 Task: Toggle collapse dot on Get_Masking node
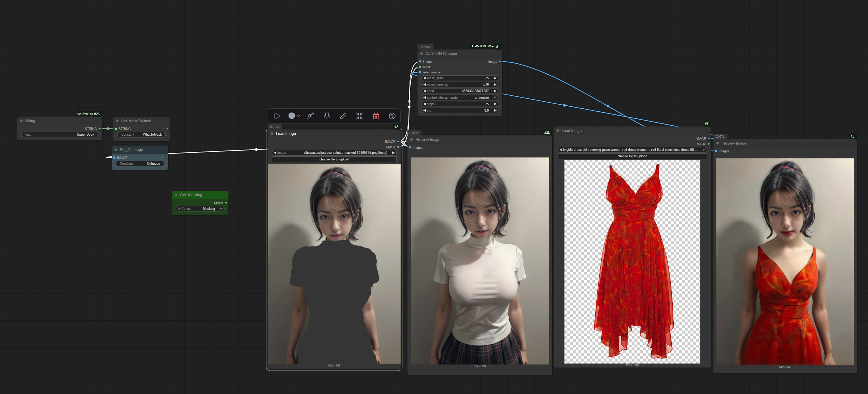click(176, 195)
